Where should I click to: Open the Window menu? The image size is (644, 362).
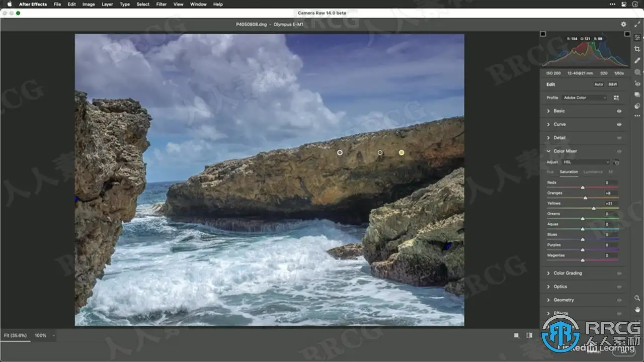click(x=198, y=4)
